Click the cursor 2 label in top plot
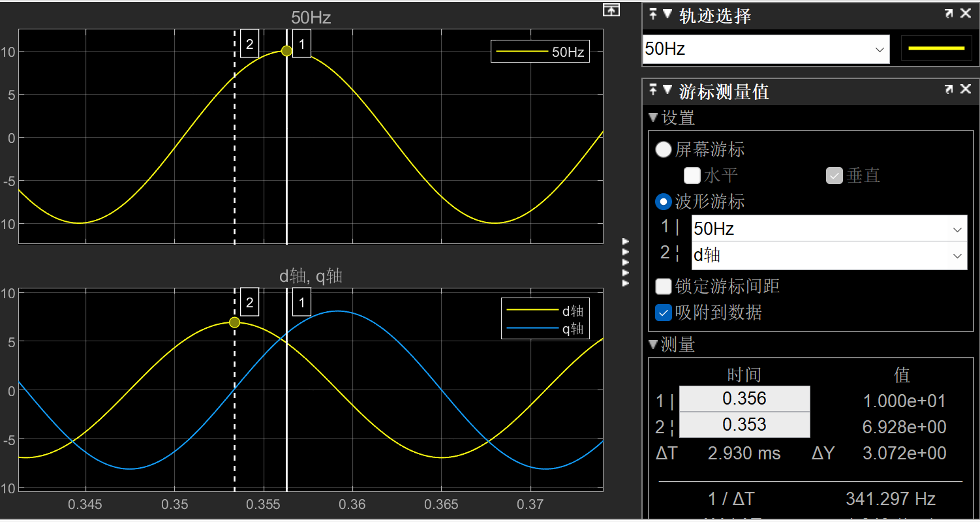 coord(249,44)
